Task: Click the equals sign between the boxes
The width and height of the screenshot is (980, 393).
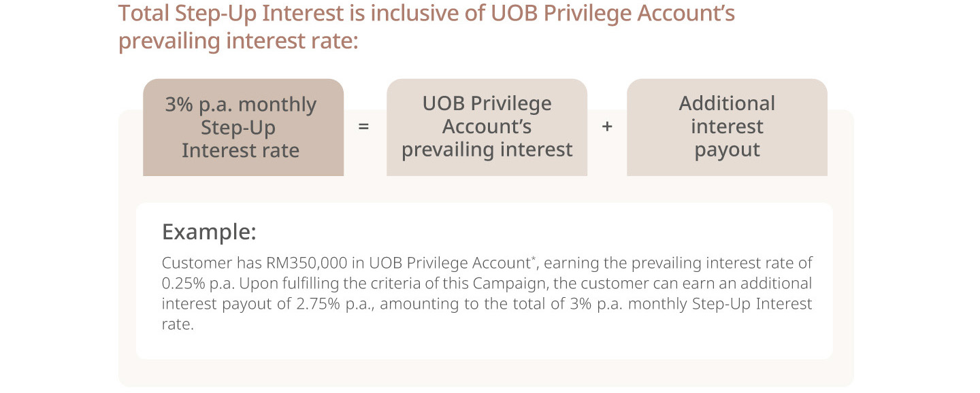Action: click(x=364, y=126)
